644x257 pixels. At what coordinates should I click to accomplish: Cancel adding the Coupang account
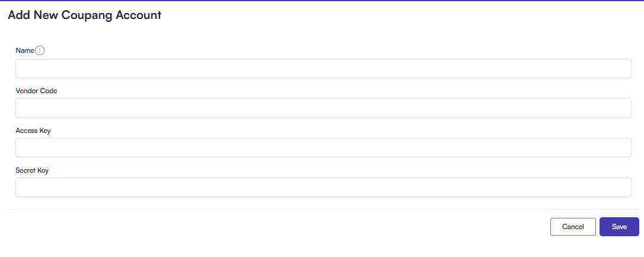573,227
